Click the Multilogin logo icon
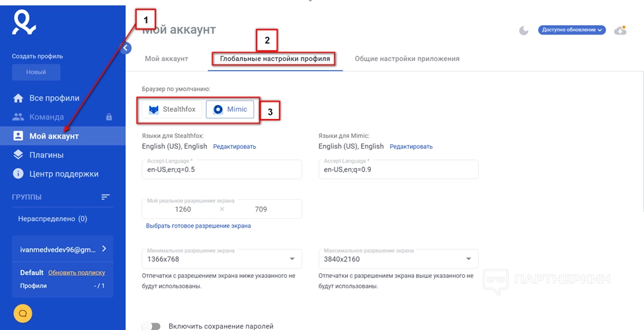Screen dimensions: 644x330 pos(24,22)
